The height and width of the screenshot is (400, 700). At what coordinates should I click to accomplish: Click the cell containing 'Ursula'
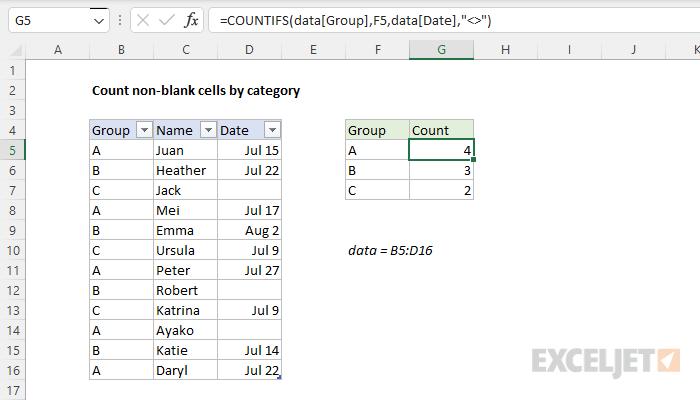[186, 250]
